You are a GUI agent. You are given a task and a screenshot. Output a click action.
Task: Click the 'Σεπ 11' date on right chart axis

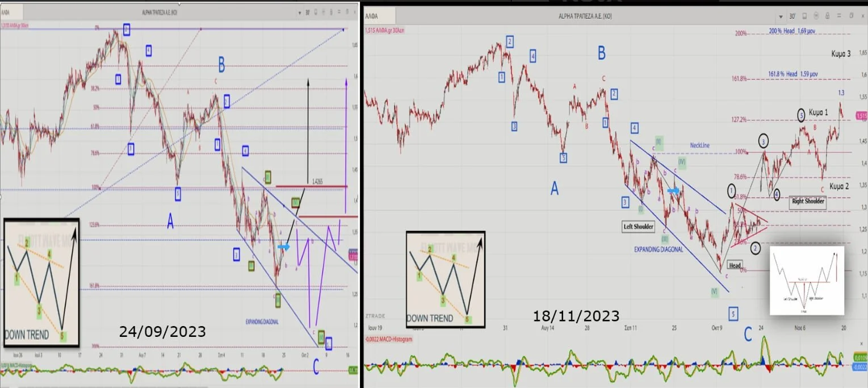631,328
